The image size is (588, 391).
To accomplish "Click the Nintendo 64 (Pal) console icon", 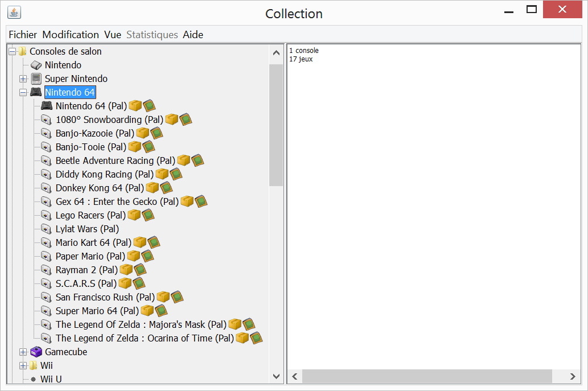I will point(47,106).
